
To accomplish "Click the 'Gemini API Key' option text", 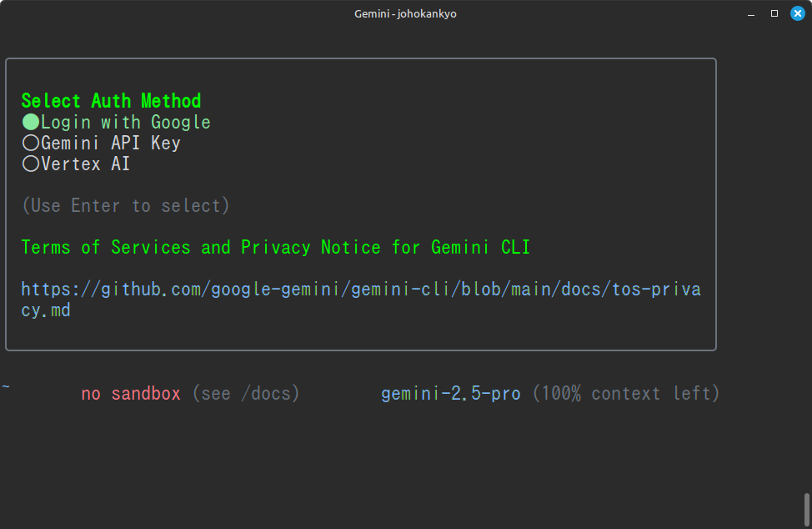I will point(111,144).
